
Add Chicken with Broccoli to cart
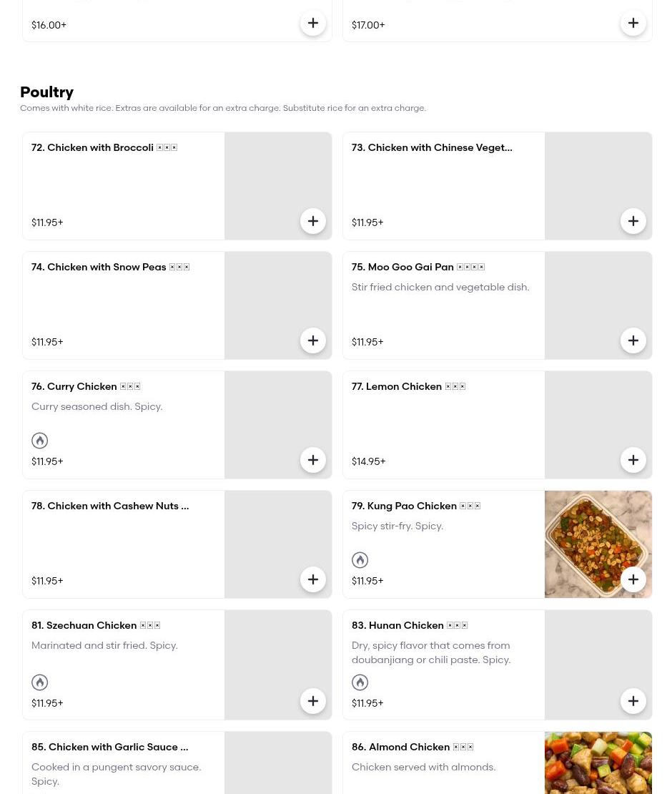313,221
